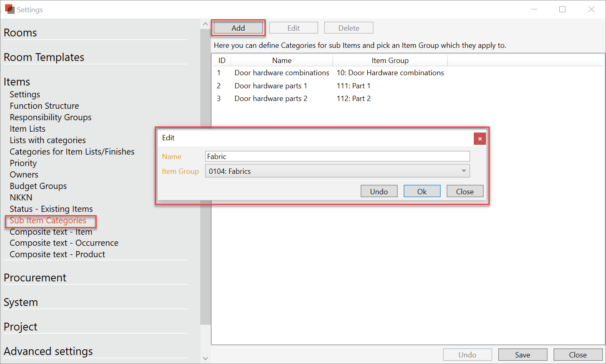Image resolution: width=606 pixels, height=364 pixels.
Task: Open the Advanced settings section
Action: (48, 351)
